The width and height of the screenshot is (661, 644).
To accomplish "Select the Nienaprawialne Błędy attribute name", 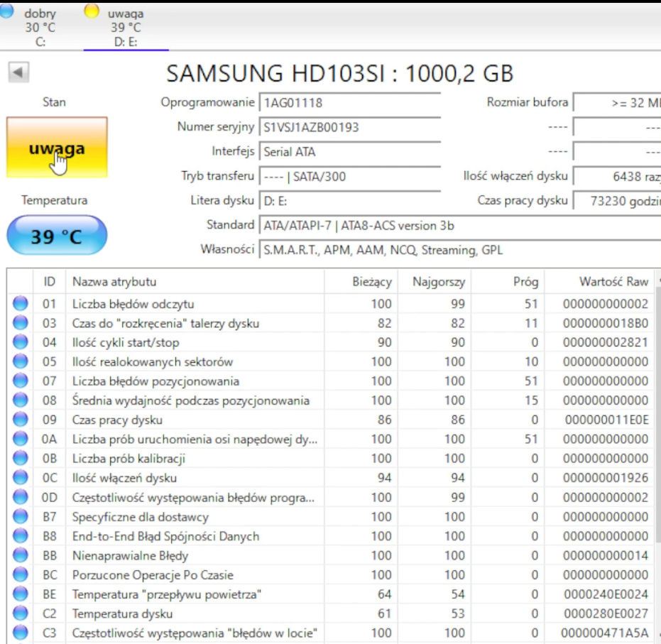I will click(130, 555).
